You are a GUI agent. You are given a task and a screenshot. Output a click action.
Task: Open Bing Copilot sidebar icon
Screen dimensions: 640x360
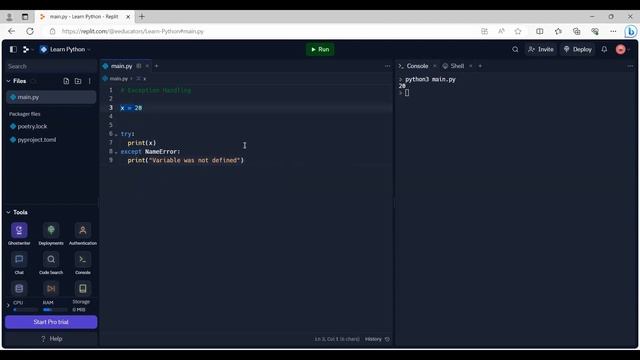pos(631,31)
